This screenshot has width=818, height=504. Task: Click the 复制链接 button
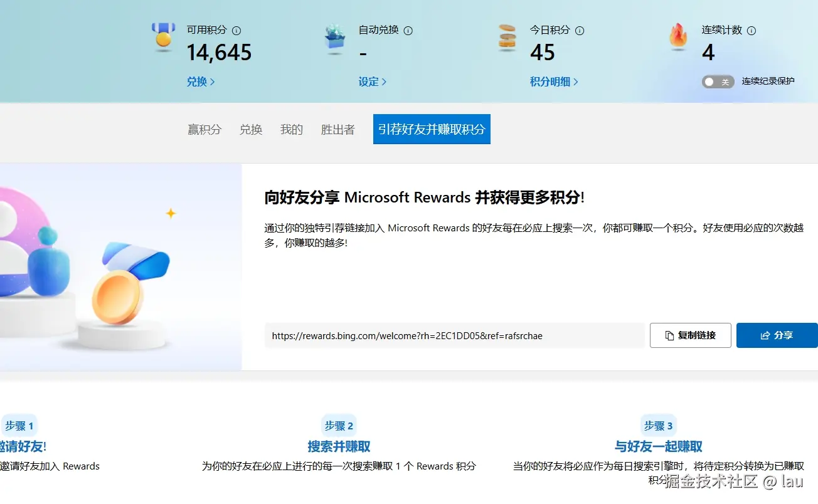(690, 335)
